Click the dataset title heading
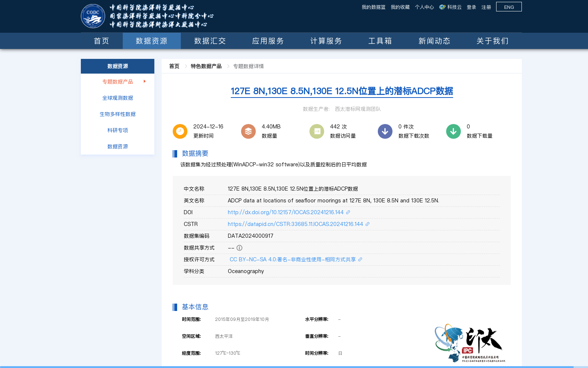 [342, 91]
